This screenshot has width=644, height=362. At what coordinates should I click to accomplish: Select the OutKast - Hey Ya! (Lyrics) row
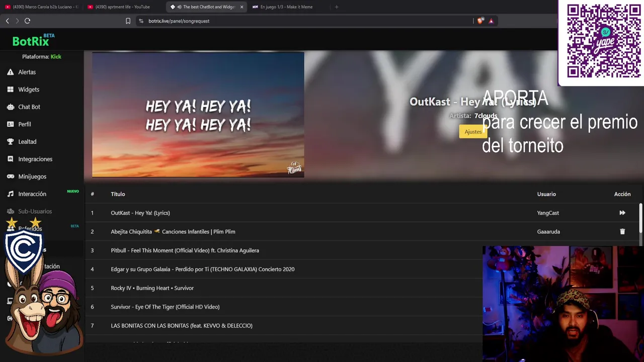(362, 213)
